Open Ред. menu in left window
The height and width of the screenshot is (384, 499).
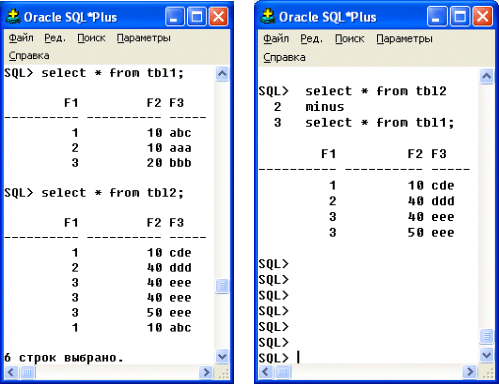click(x=55, y=38)
